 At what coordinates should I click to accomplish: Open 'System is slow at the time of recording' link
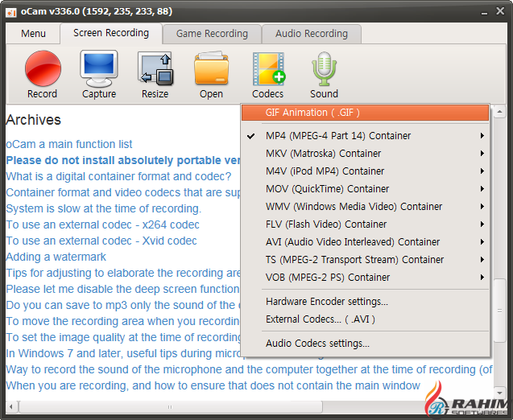104,208
